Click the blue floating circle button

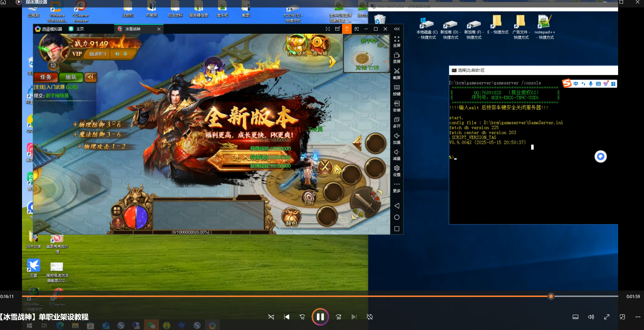point(601,157)
